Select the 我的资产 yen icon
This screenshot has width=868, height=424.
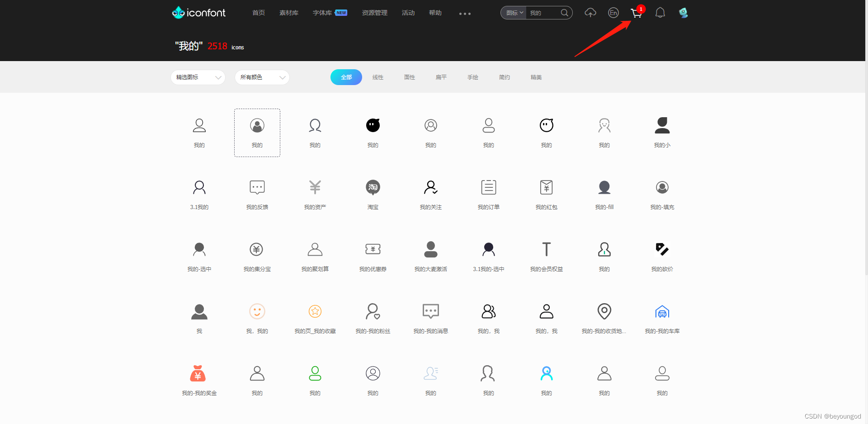[x=315, y=187]
